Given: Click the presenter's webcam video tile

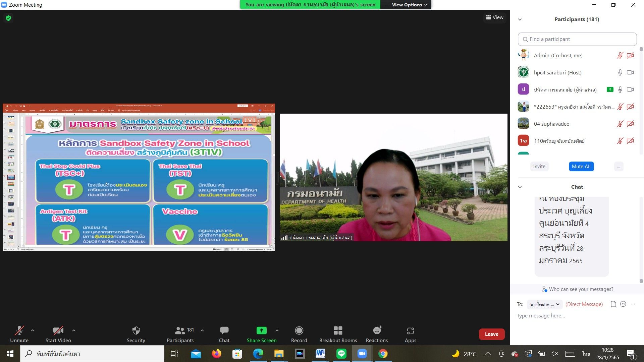Looking at the screenshot, I should (x=393, y=177).
